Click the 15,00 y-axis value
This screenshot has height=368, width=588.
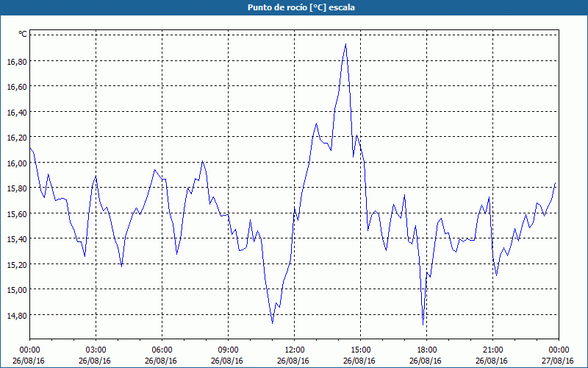point(17,290)
